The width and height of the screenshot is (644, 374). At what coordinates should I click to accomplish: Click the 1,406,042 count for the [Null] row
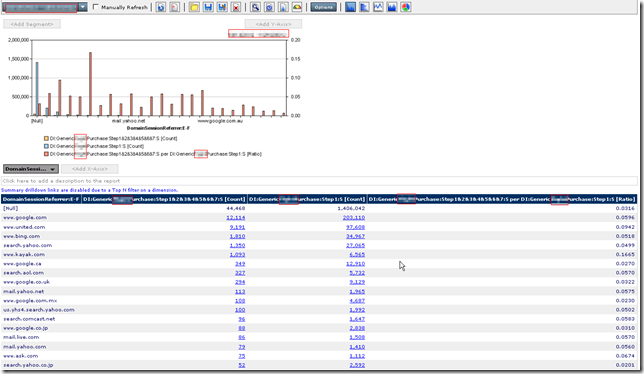point(351,209)
